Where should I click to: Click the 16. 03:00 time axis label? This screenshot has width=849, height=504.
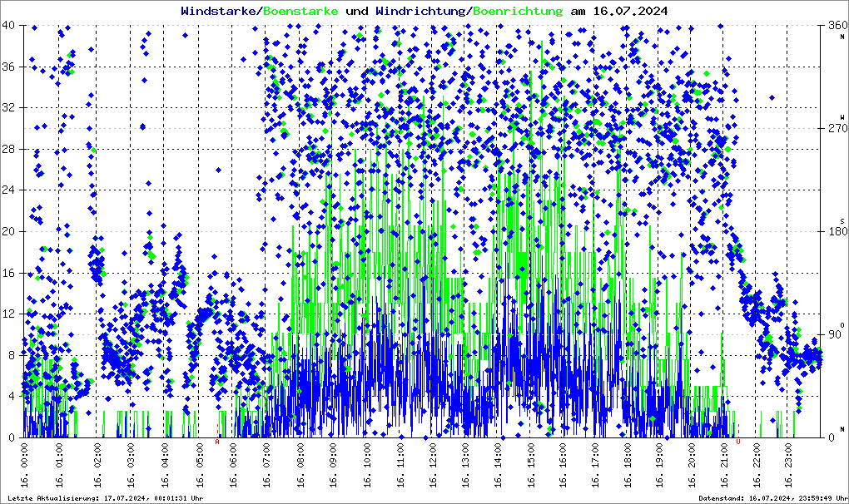pos(131,465)
